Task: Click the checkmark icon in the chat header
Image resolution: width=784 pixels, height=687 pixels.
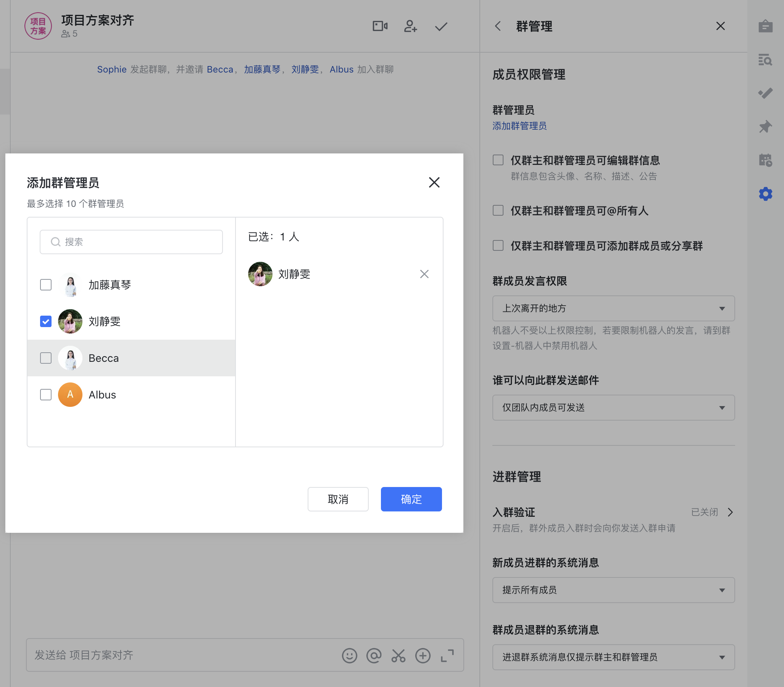Action: click(441, 26)
